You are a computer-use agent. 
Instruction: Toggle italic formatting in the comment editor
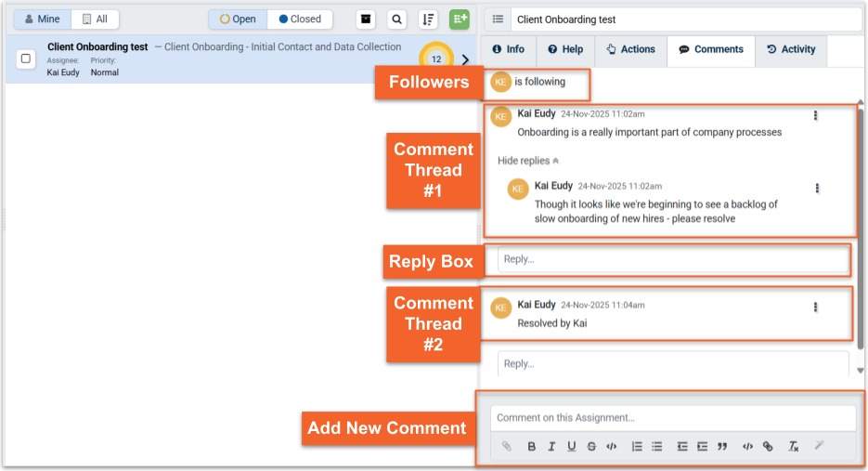pyautogui.click(x=551, y=446)
